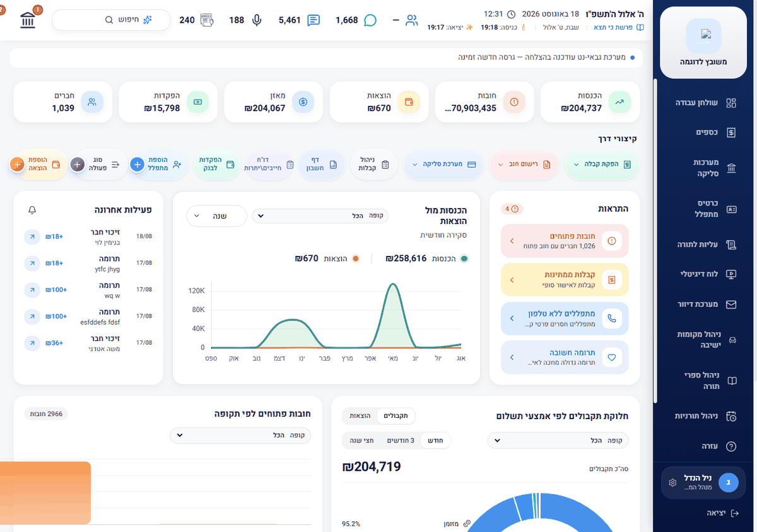Screen dimensions: 757x532
Task: Click the calendar-clock icon for ניהול תורניות
Action: point(731,416)
